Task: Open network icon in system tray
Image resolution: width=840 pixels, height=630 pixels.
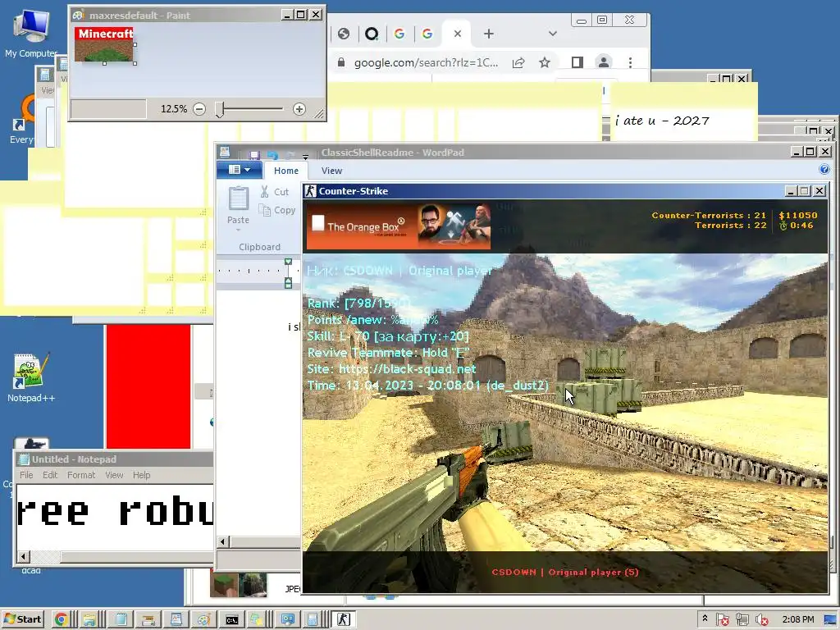Action: [742, 620]
